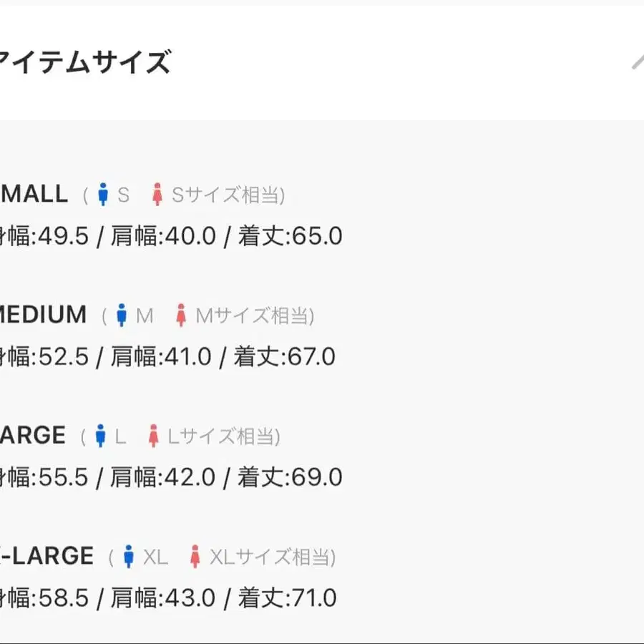Image resolution: width=644 pixels, height=644 pixels.
Task: Select the SMALL size label
Action: (x=34, y=194)
